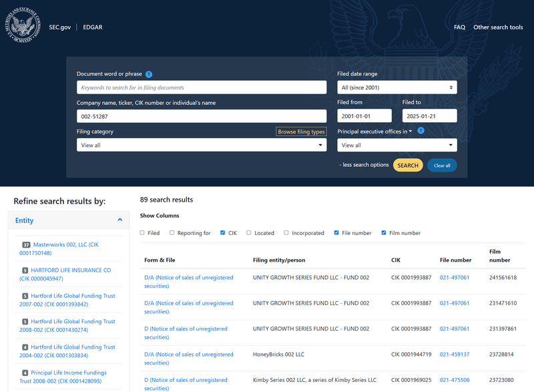Click film number 23728814
The width and height of the screenshot is (534, 392).
[x=501, y=354]
